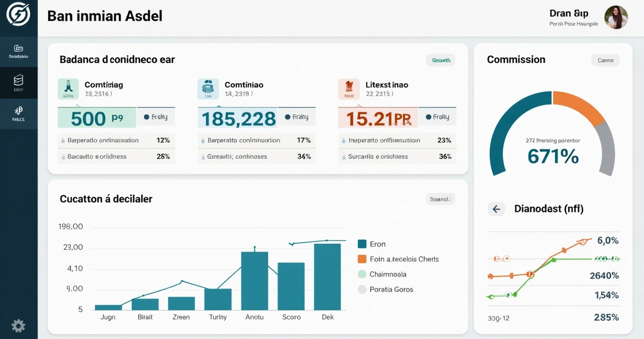644x339 pixels.
Task: Click the 500 balance value
Action: (x=88, y=118)
